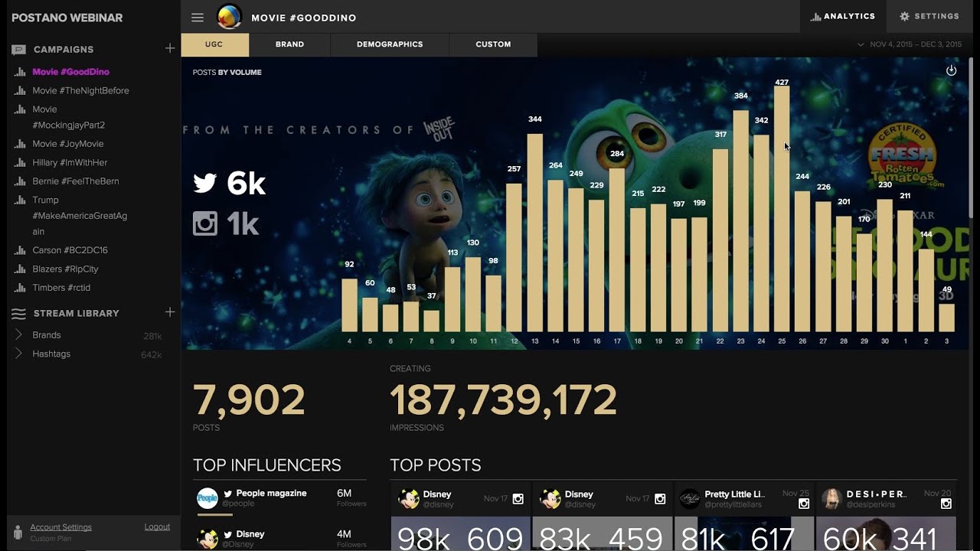Open Movie #GoodDino campaign

click(x=71, y=72)
